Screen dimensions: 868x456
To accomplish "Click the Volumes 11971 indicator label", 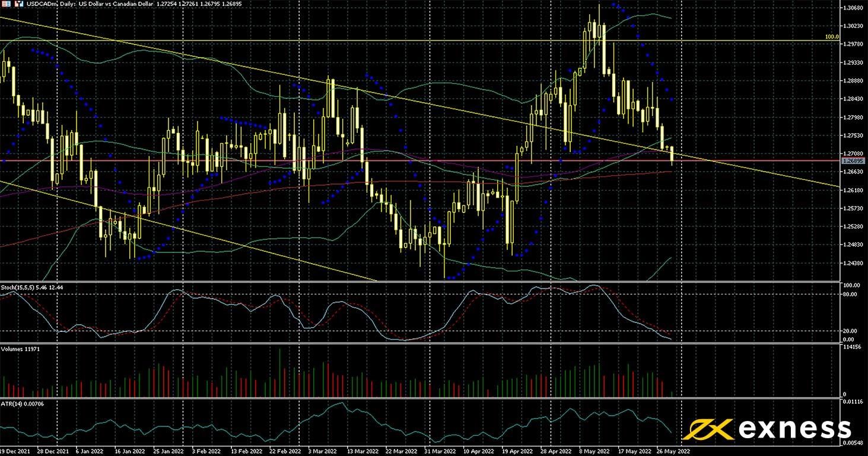I will tap(20, 348).
